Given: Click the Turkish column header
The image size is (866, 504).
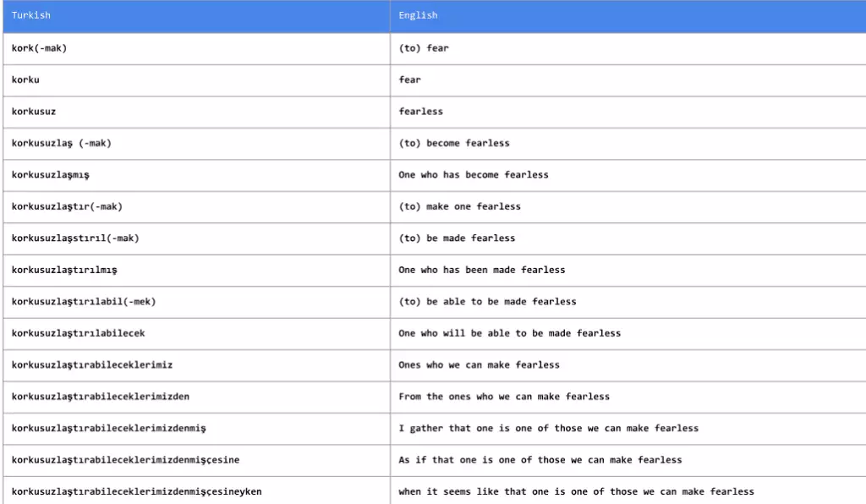Looking at the screenshot, I should 196,16.
